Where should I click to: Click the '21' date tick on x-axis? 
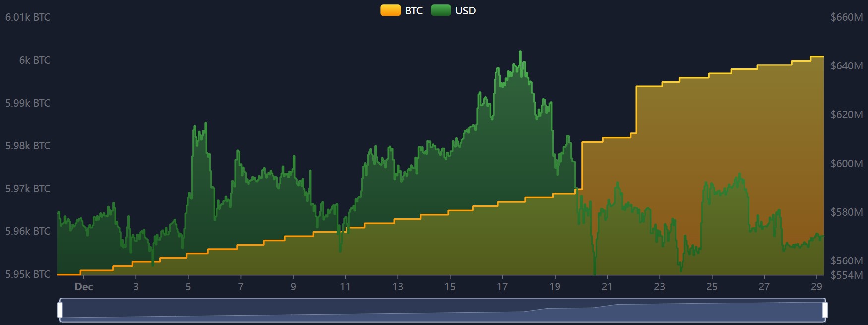click(607, 287)
